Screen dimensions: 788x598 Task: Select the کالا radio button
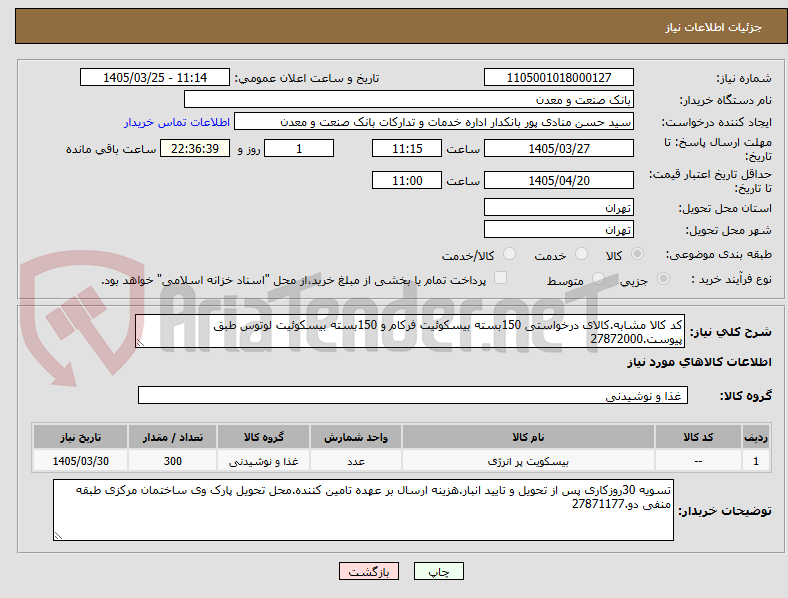[x=637, y=254]
